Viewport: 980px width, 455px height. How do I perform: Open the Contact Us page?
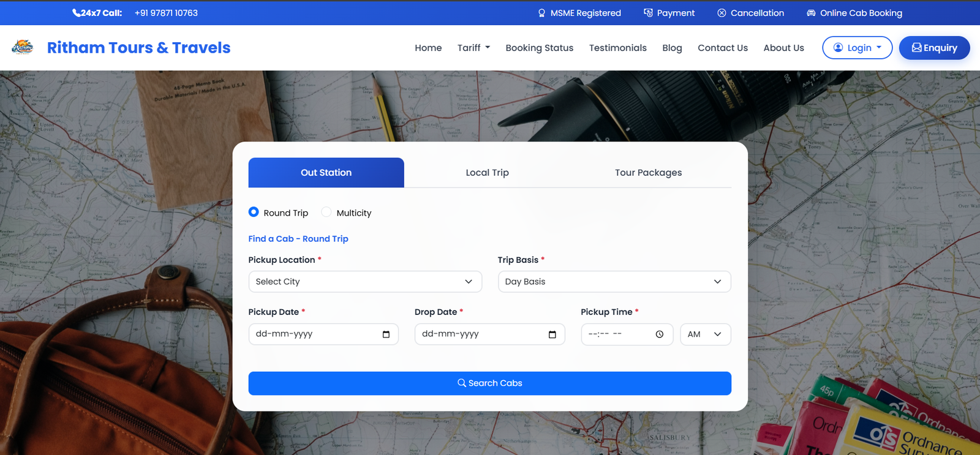tap(723, 48)
